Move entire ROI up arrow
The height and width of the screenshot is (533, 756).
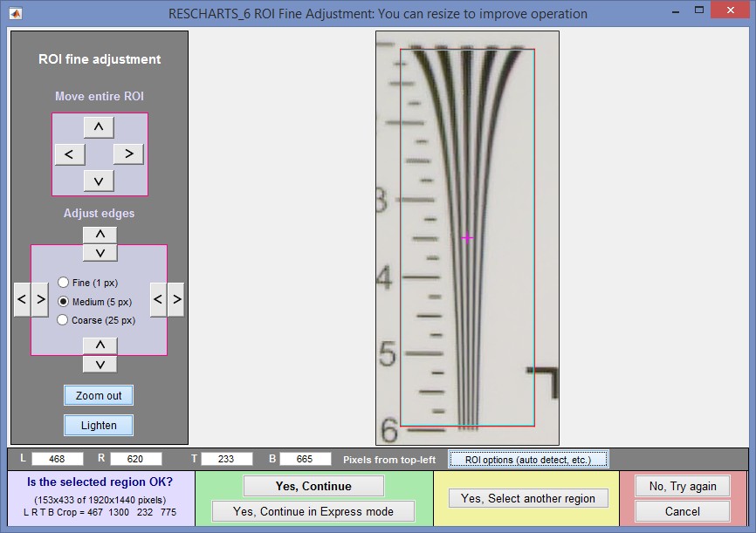(99, 127)
